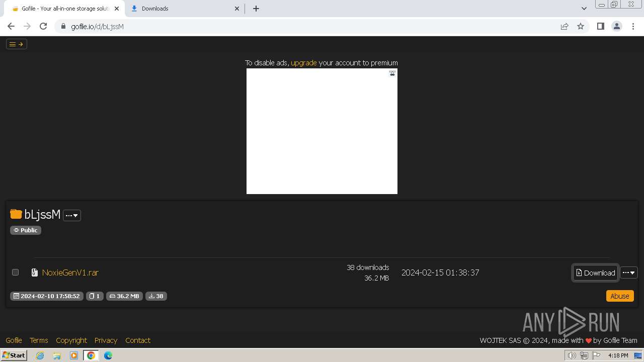Switch to the Downloads tab
This screenshot has width=644, height=362.
coord(184,9)
